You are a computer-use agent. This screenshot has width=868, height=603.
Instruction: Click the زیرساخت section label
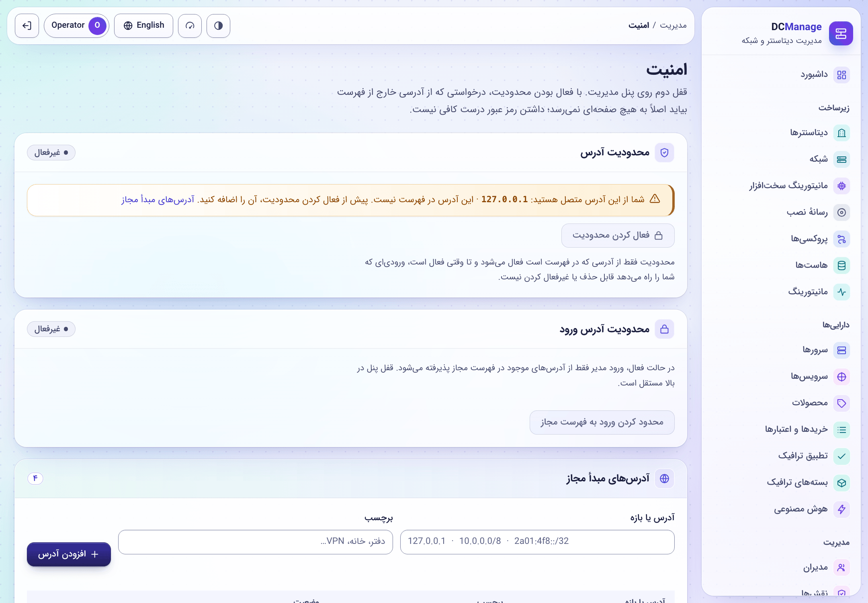pos(834,108)
